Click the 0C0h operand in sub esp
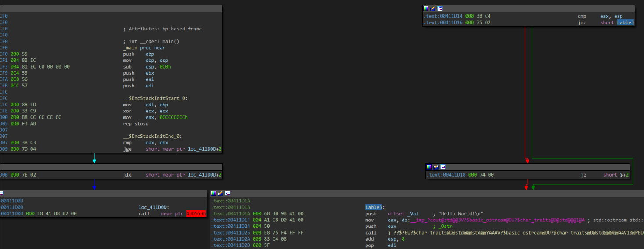Image resolution: width=644 pixels, height=249 pixels. [165, 67]
